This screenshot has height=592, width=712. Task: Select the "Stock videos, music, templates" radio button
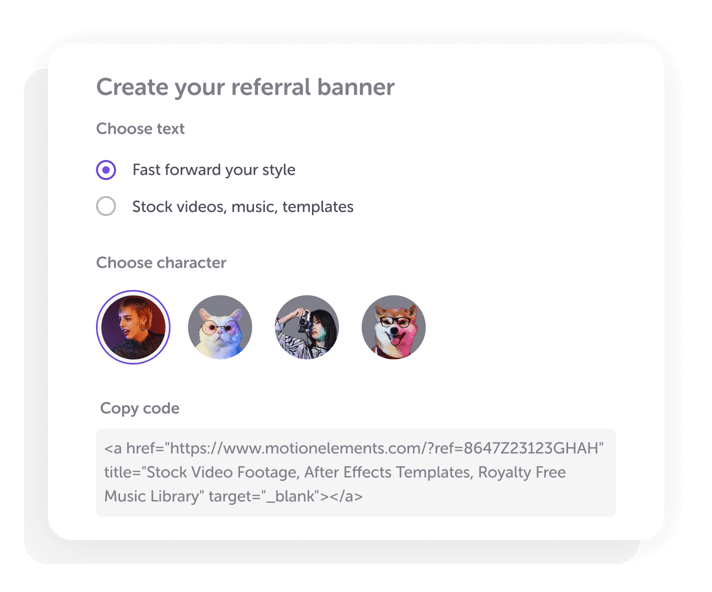(106, 207)
